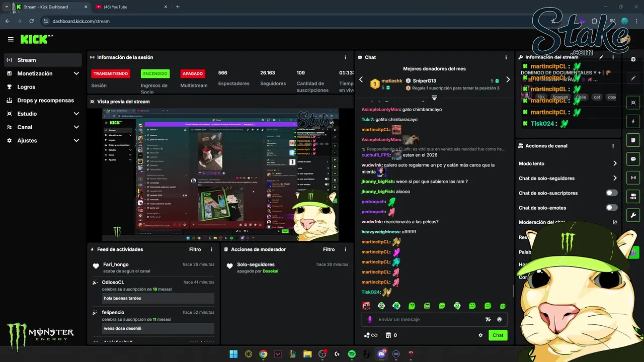Open Filtro in Feed de actividades
The image size is (644, 362).
pos(195,249)
